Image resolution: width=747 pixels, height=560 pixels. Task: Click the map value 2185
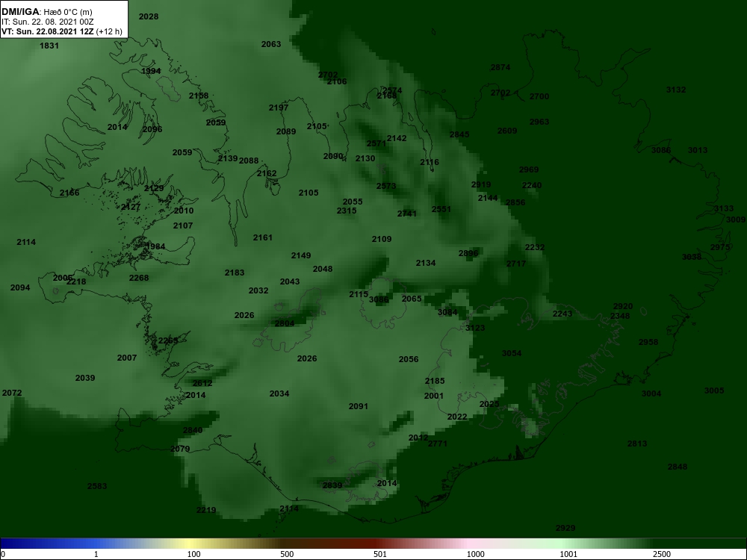[435, 381]
